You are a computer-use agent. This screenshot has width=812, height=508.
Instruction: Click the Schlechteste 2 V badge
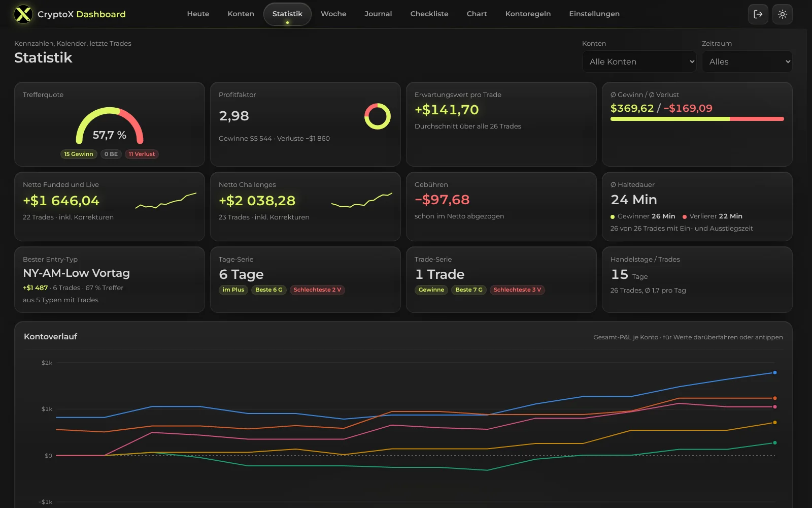[317, 290]
